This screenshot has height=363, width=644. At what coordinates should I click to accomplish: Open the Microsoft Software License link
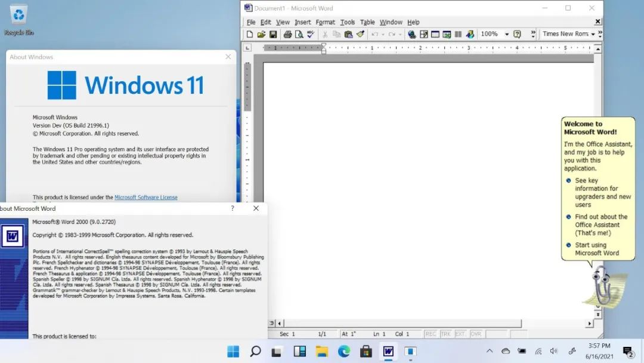145,198
